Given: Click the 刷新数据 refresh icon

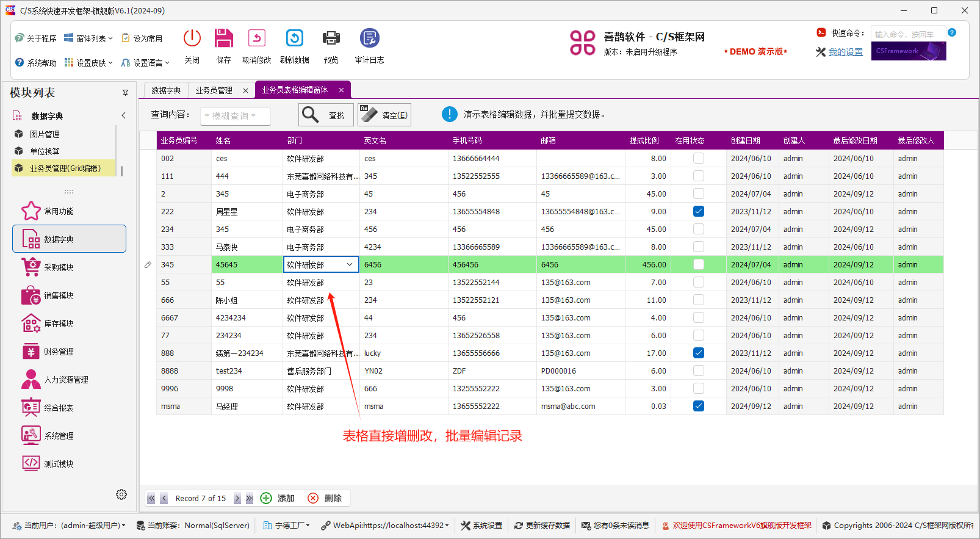Looking at the screenshot, I should coord(295,38).
